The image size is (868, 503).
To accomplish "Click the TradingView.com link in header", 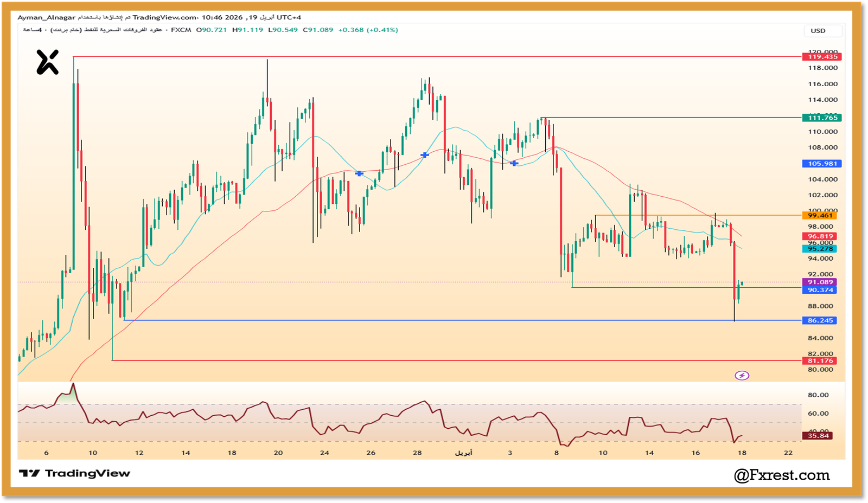I will coord(164,17).
